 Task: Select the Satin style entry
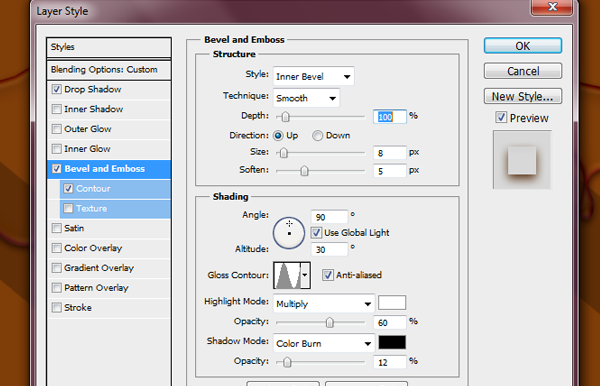click(74, 228)
